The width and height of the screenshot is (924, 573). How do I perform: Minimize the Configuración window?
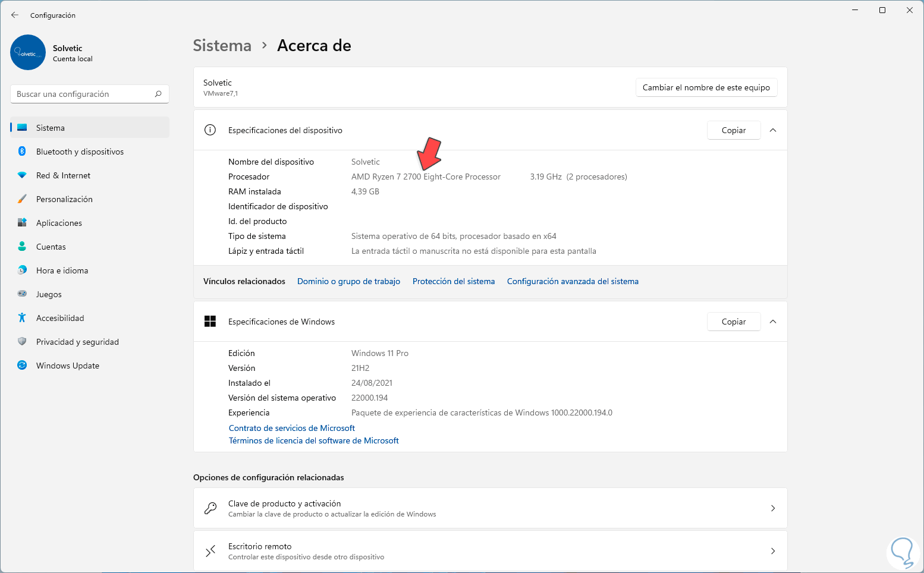tap(855, 10)
